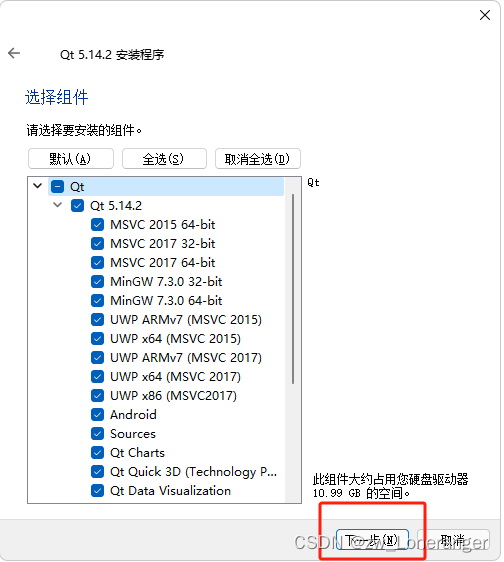
Task: Uncheck UWP ARMv7 (MSVC 2015) checkbox
Action: (x=98, y=320)
